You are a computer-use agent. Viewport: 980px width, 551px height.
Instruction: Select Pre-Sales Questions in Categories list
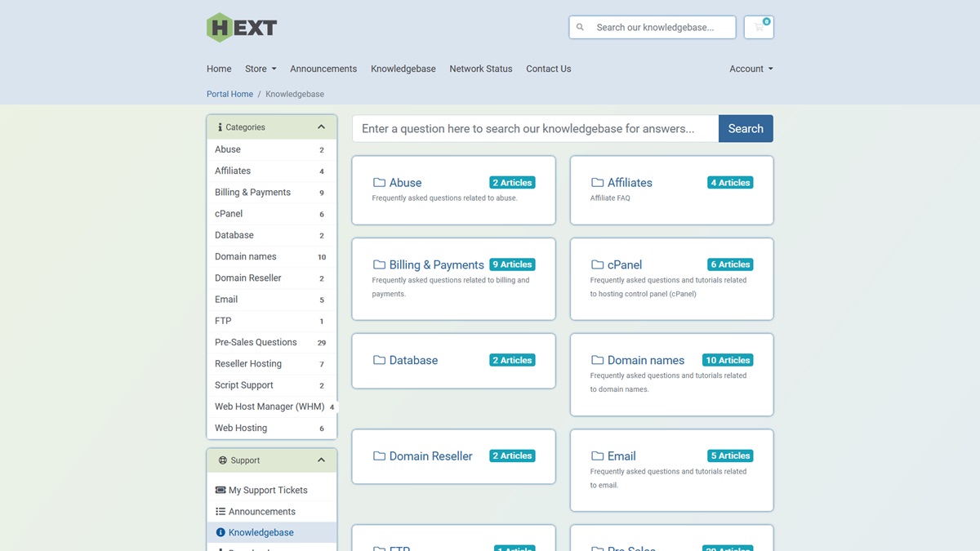(x=256, y=342)
